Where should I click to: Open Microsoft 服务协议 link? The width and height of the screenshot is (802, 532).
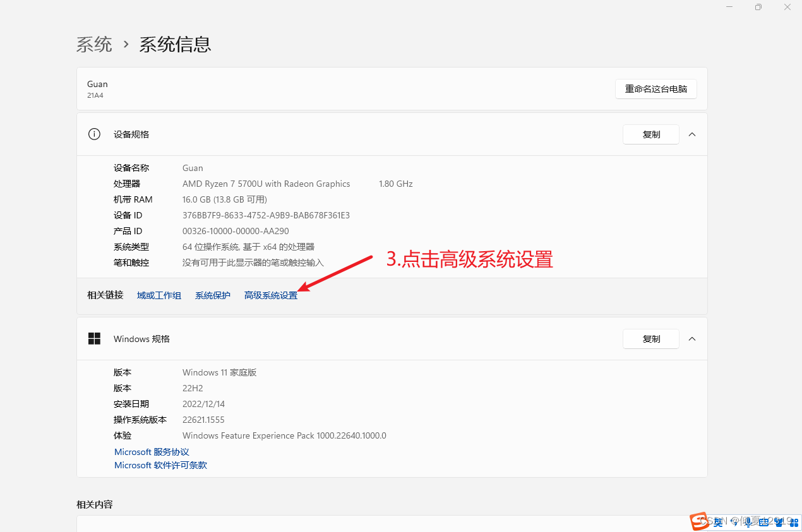152,452
